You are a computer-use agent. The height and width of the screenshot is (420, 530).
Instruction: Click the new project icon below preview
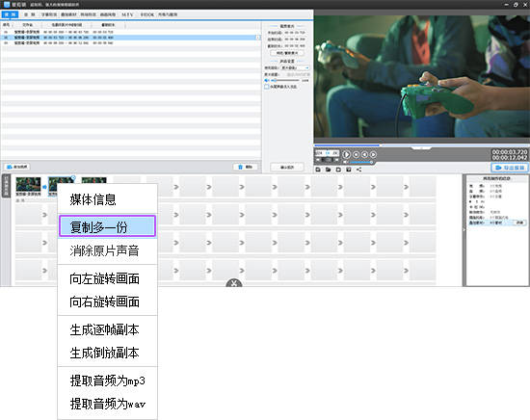[x=318, y=170]
